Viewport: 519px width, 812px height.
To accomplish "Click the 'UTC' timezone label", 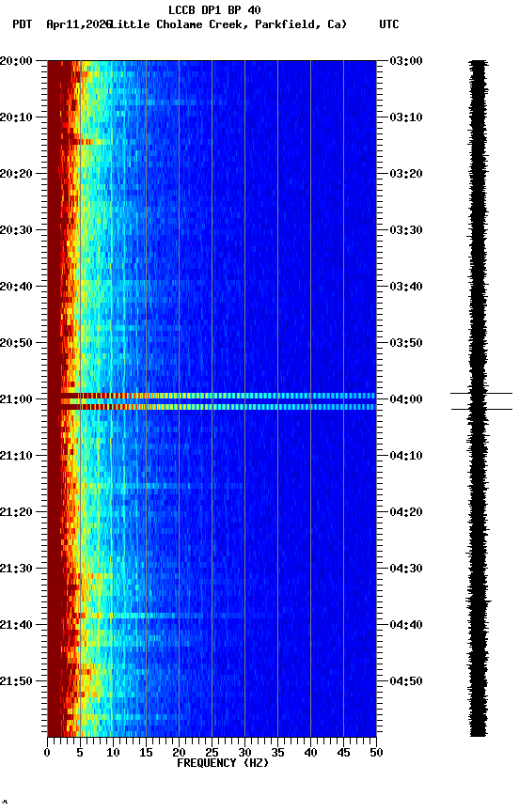I will 389,24.
